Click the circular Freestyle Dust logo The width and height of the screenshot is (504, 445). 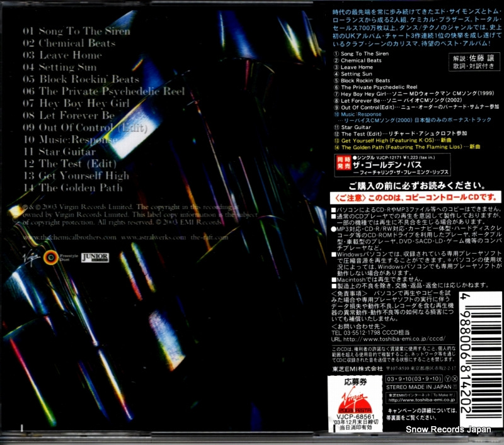point(50,257)
